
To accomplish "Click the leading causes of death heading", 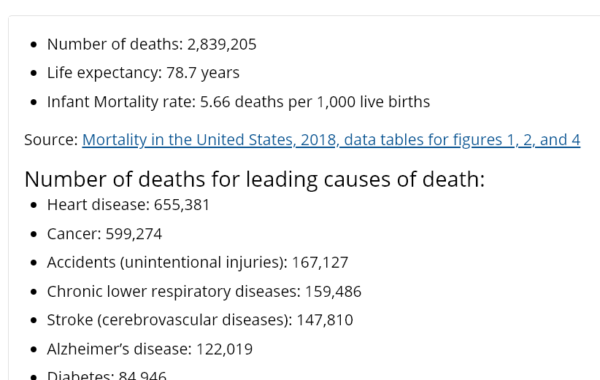I will tap(254, 179).
